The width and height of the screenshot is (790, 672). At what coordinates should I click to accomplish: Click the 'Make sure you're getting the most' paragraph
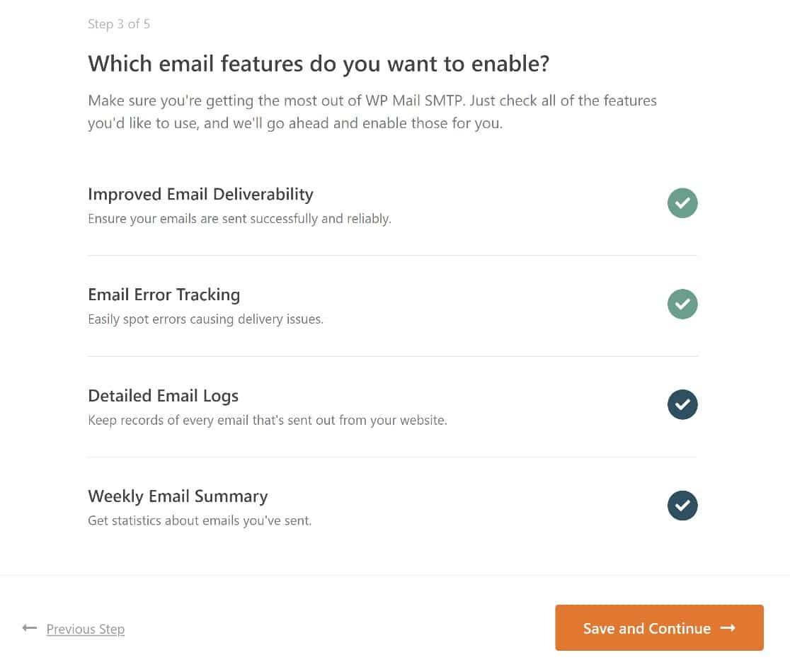pos(372,112)
